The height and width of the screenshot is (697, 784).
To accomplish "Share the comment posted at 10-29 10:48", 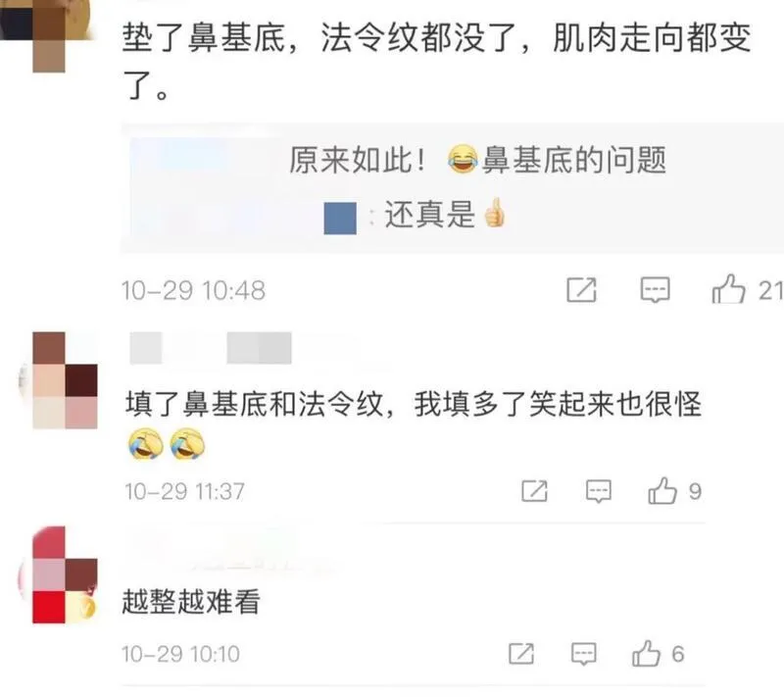I will [x=581, y=289].
